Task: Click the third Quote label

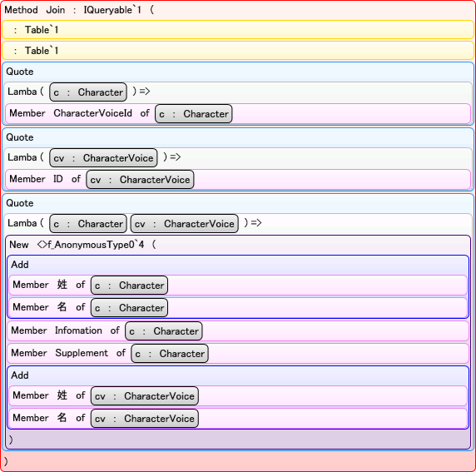Action: tap(20, 203)
